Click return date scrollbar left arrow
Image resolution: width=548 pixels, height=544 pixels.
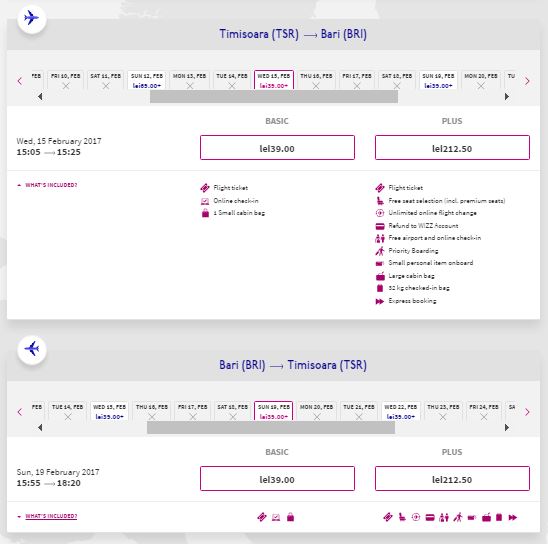coord(40,427)
